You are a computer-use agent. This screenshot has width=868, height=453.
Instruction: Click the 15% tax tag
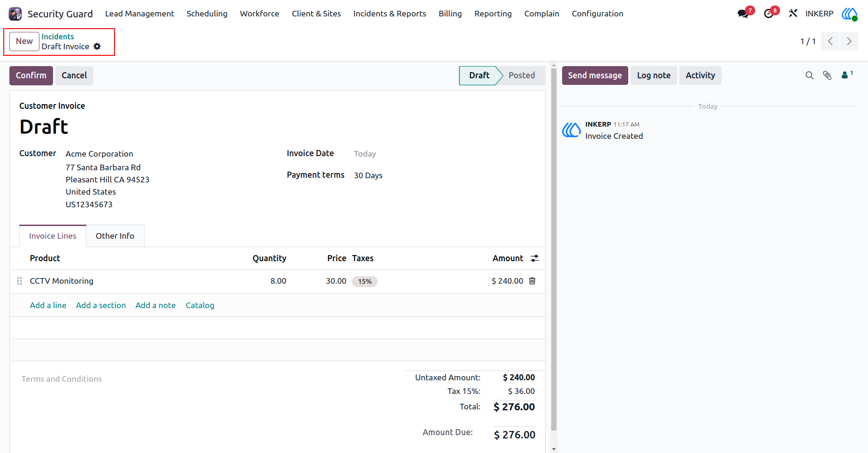tap(365, 281)
